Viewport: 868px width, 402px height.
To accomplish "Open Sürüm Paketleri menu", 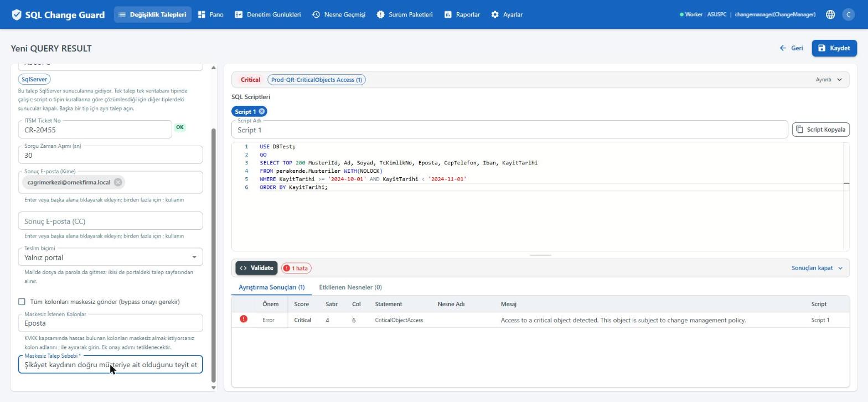I will point(405,14).
